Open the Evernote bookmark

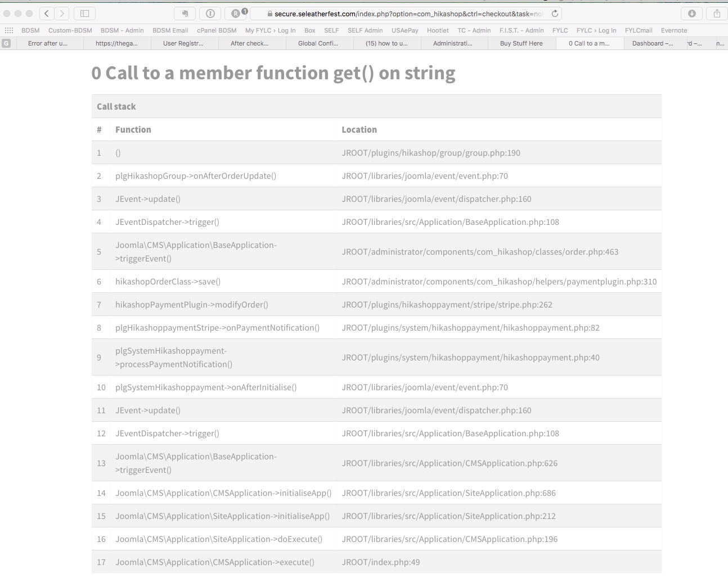(674, 30)
